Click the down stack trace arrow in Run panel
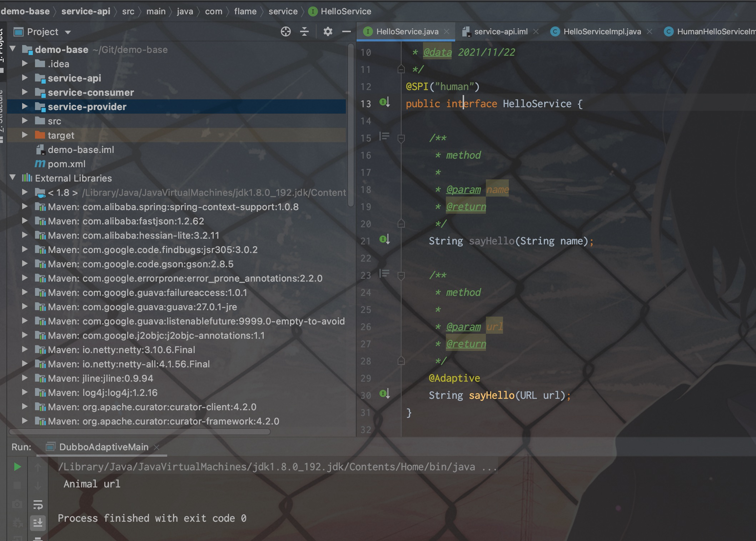756x541 pixels. (x=38, y=486)
